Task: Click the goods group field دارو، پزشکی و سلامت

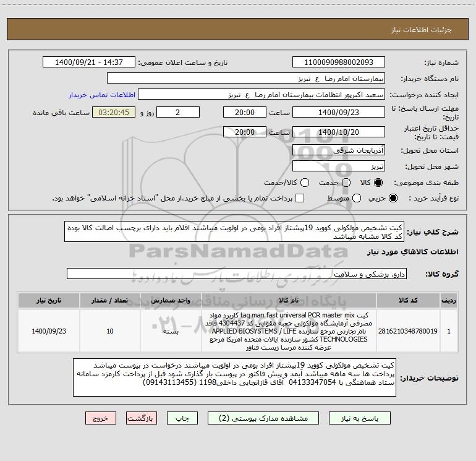Action: coord(237,274)
